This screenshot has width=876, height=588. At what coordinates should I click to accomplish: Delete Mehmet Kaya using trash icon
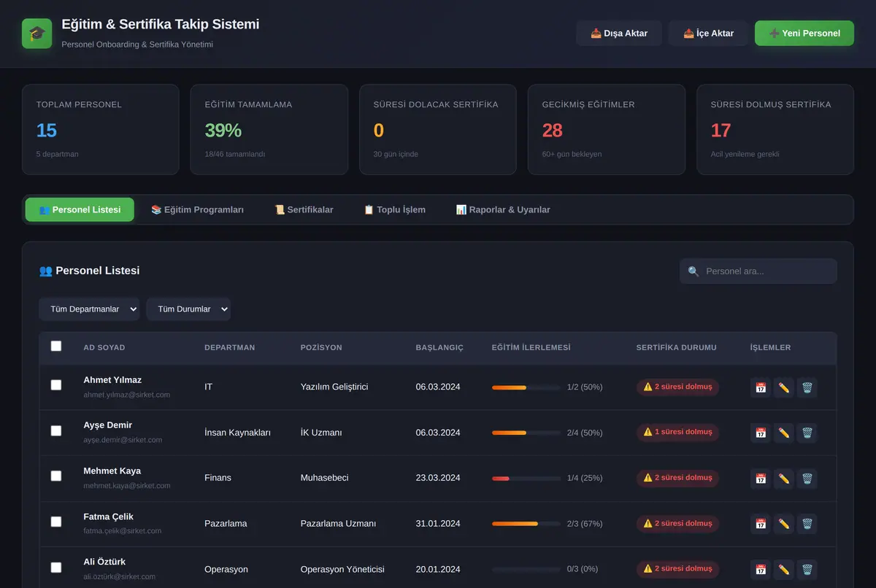(x=807, y=479)
